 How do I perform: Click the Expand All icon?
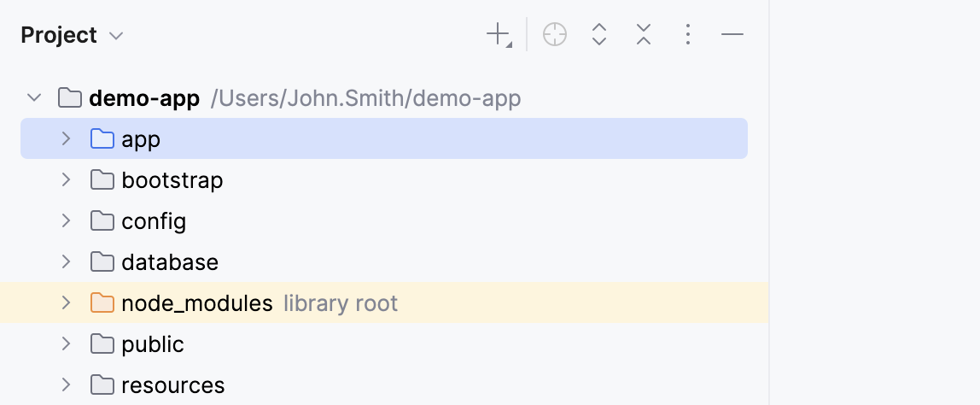[599, 35]
